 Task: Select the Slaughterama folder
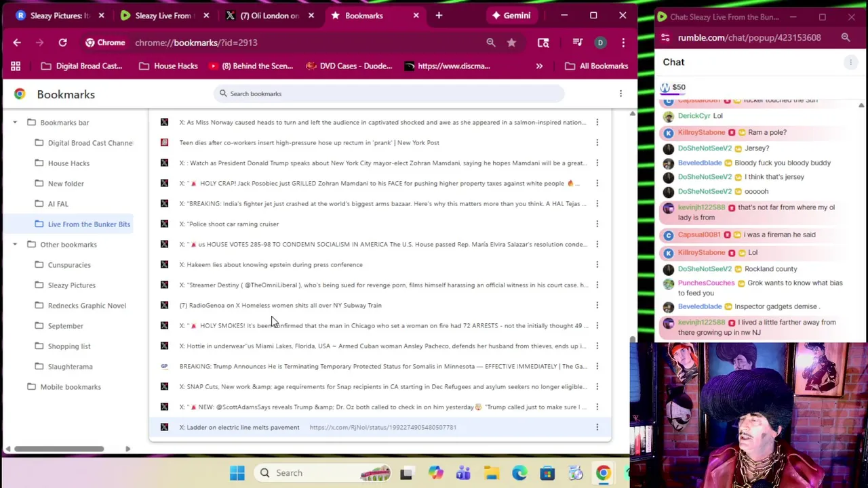tap(70, 367)
